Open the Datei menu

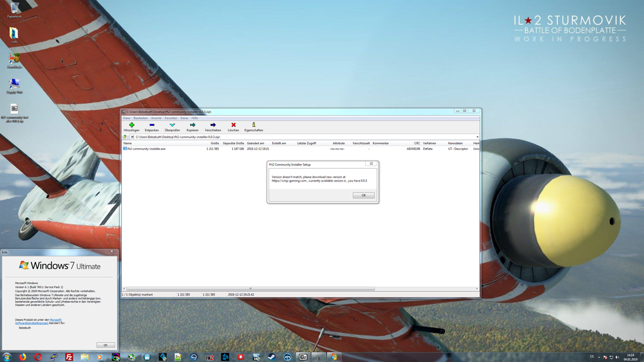[x=126, y=118]
